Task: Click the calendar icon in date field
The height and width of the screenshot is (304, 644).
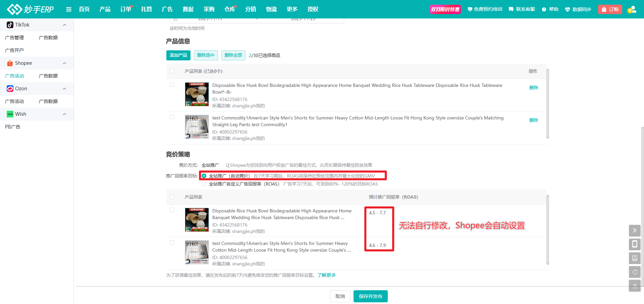Action: coord(175,19)
